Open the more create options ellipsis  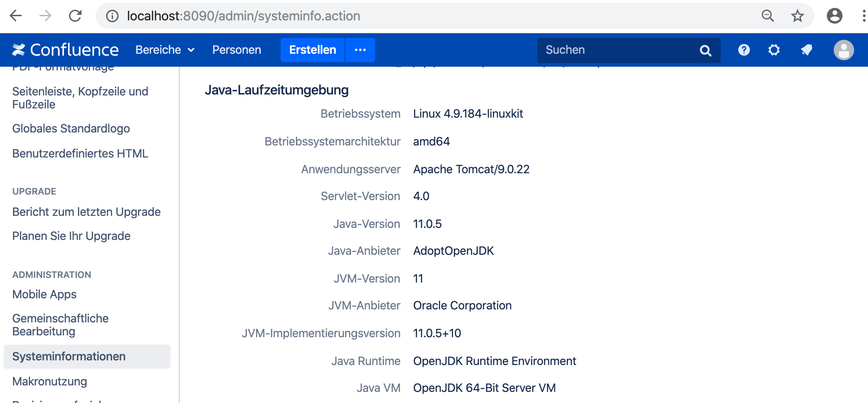(360, 50)
